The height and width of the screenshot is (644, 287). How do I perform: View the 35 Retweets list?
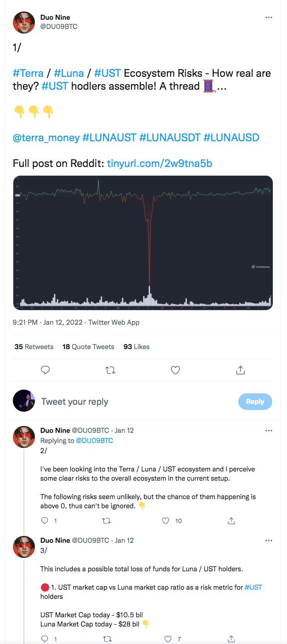coord(34,347)
